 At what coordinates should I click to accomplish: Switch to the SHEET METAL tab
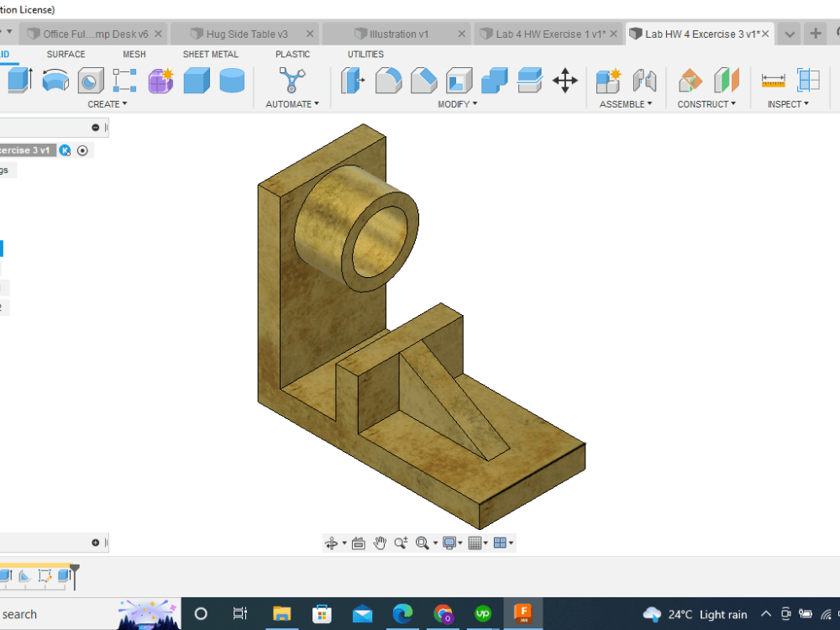coord(211,54)
